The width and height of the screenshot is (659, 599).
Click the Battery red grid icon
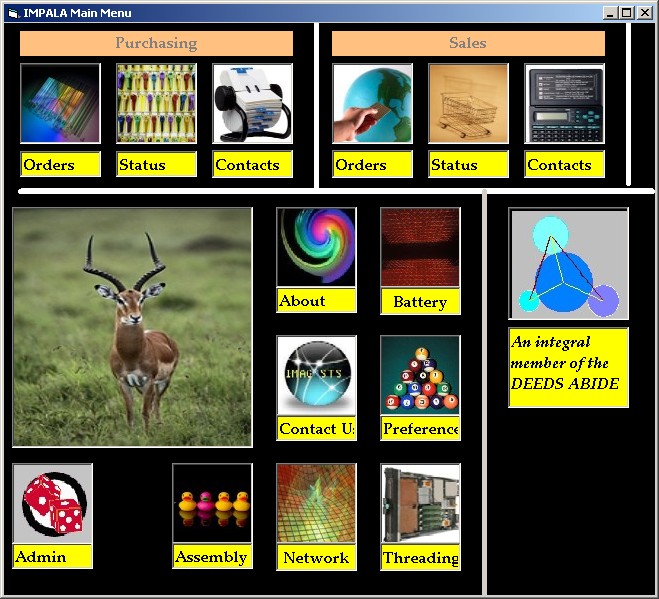point(420,247)
